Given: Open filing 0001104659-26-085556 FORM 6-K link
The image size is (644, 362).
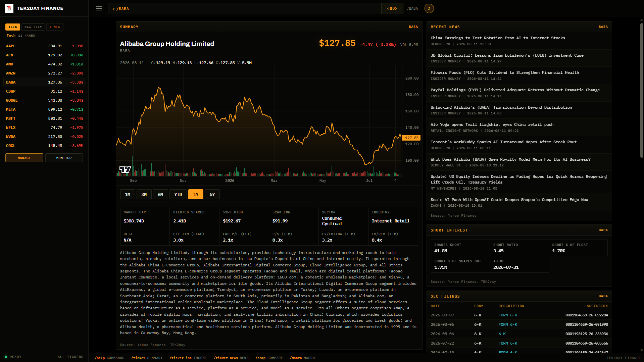Looking at the screenshot, I should (508, 343).
